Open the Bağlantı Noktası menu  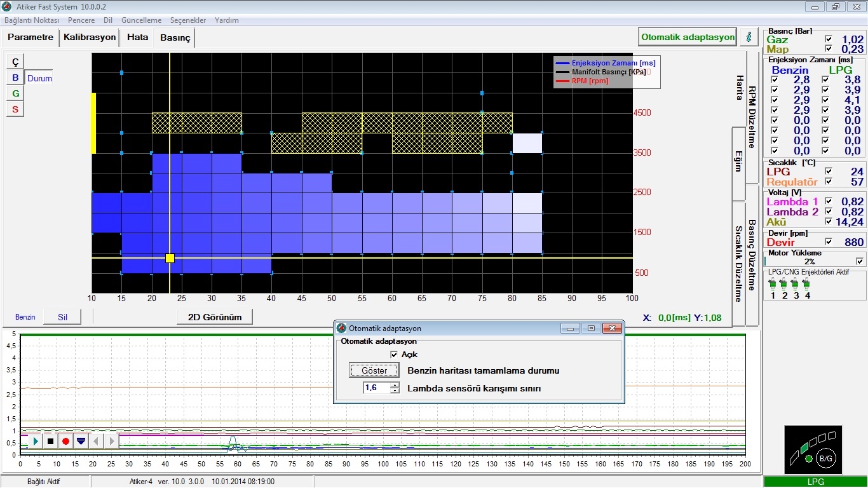click(32, 20)
